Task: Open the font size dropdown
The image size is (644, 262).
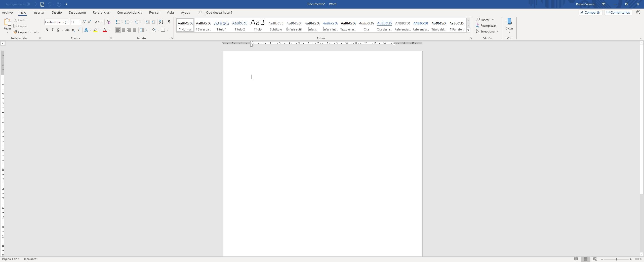Action: 79,22
